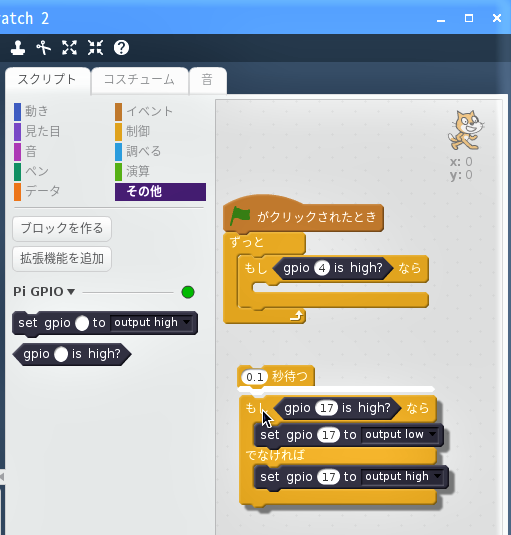Open output high dropdown in palette set gpio block
The height and width of the screenshot is (535, 511).
pos(152,322)
